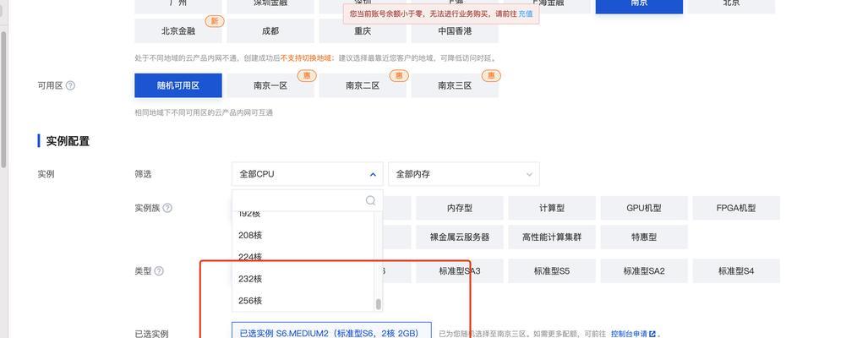Viewport: 868px width, 338px height.
Task: Choose 232核 from the CPU list
Action: (303, 279)
